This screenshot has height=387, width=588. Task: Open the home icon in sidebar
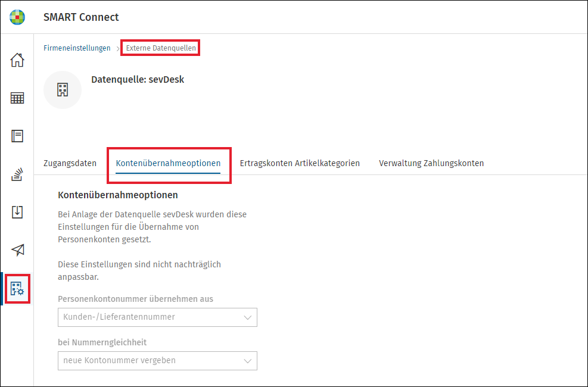click(17, 60)
